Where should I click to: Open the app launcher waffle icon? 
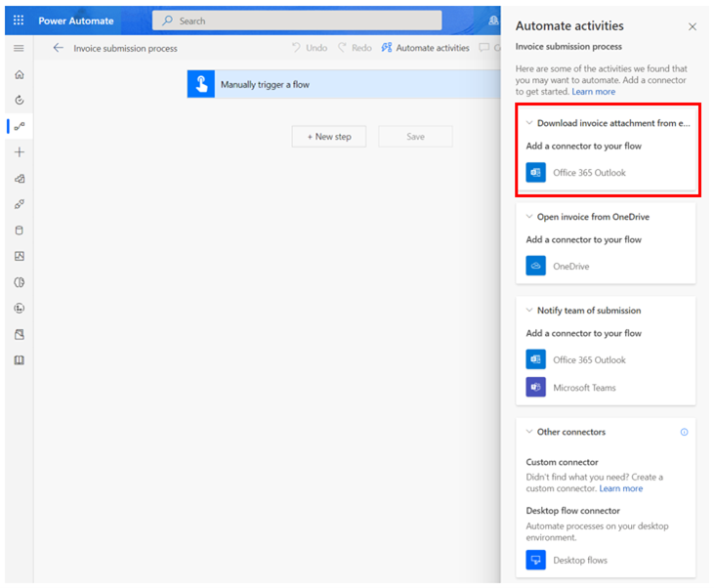[19, 21]
